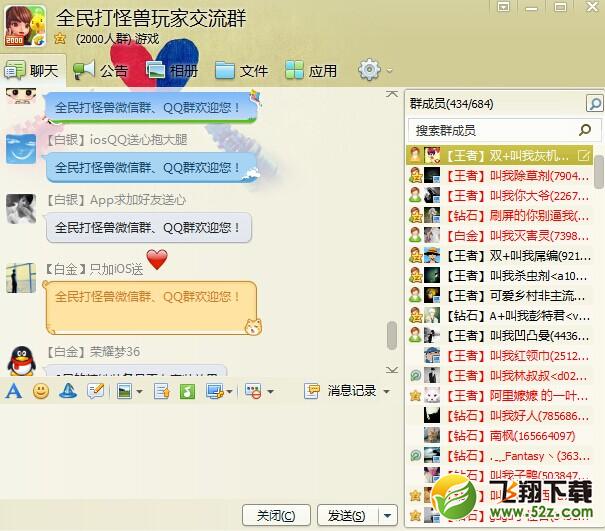The width and height of the screenshot is (605, 531).
Task: Open the 发送 options dropdown arrow
Action: click(388, 516)
